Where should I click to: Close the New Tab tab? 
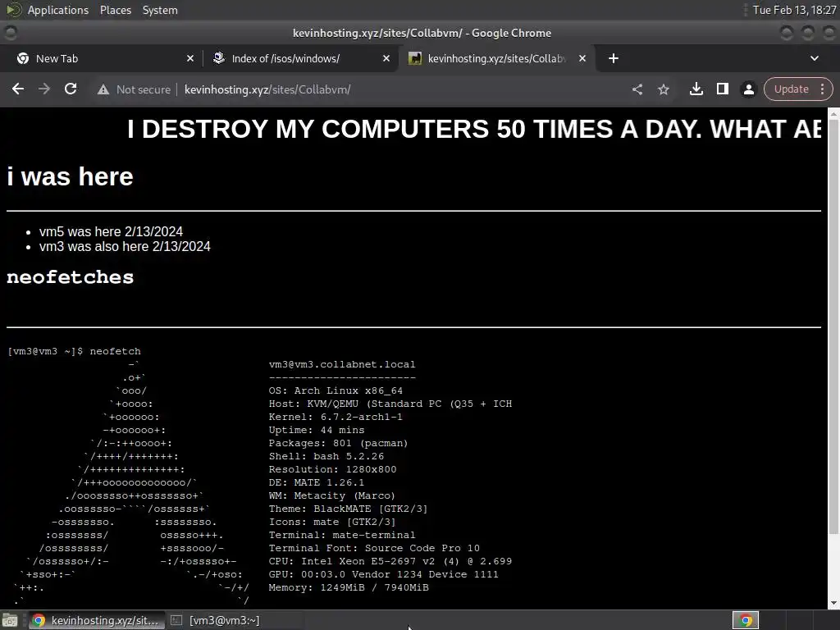pyautogui.click(x=190, y=58)
